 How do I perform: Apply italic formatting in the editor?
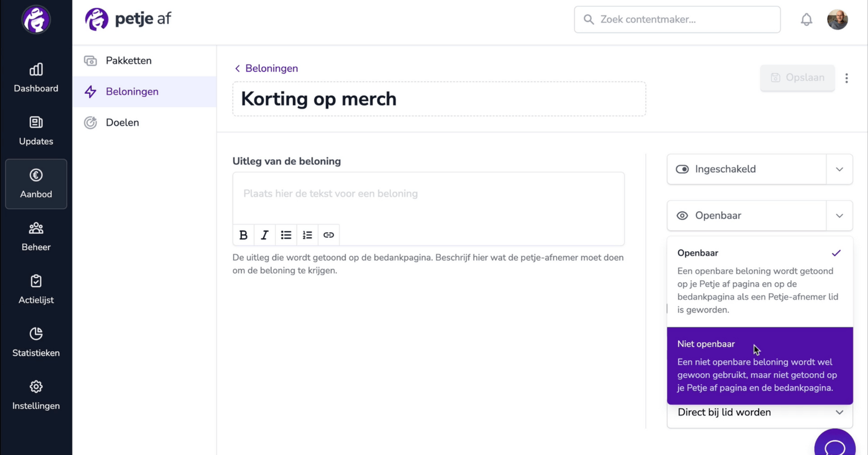[x=264, y=235]
